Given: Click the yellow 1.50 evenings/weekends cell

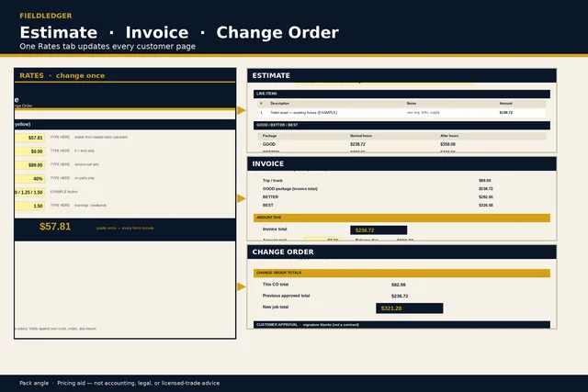Looking at the screenshot, I should tap(30, 206).
